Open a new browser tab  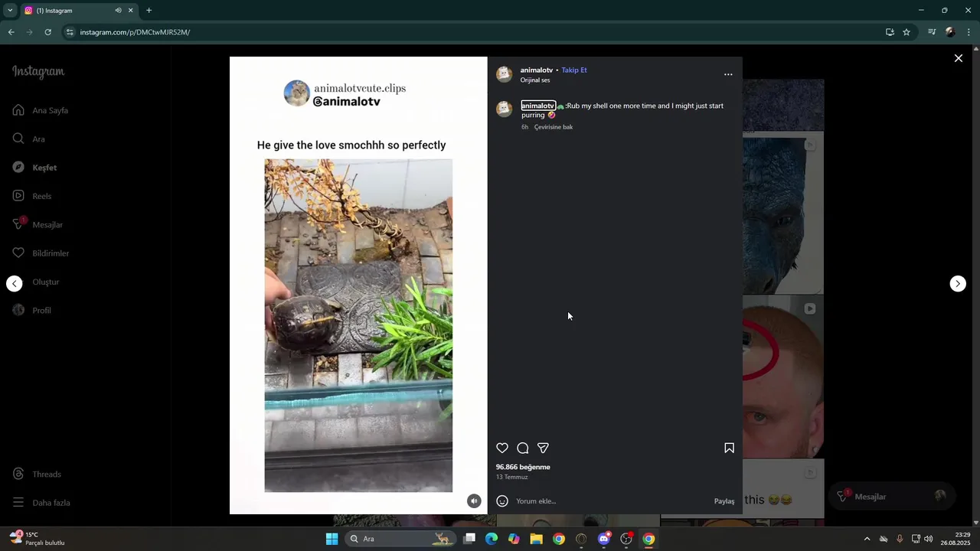point(149,11)
